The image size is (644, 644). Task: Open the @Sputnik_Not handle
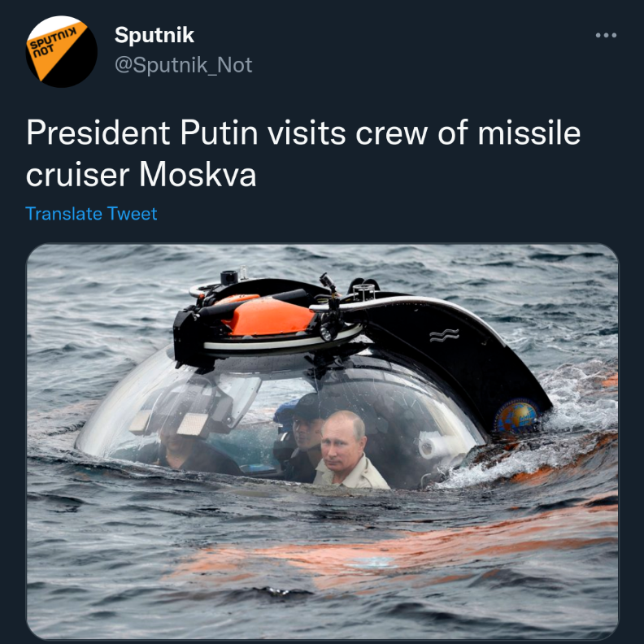point(183,65)
